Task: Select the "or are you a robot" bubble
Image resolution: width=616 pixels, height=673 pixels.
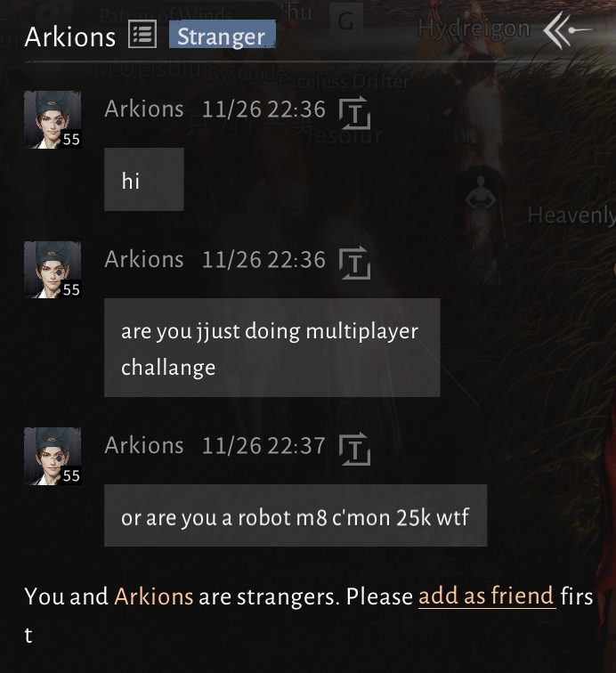Action: 296,515
